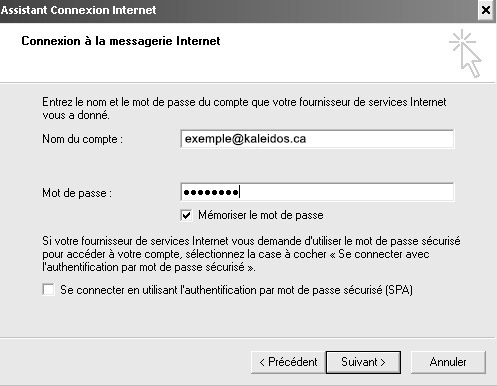
Task: Continue with the Suivant button
Action: click(363, 362)
